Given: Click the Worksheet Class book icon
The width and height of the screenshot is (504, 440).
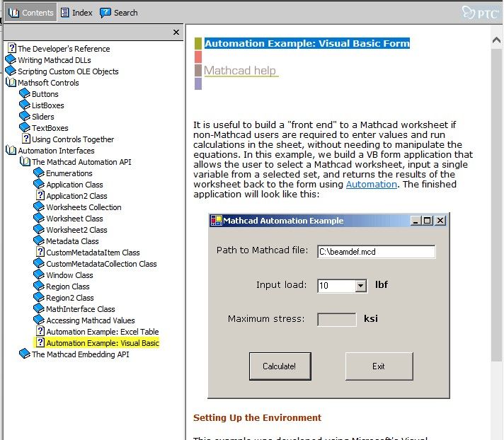Looking at the screenshot, I should click(39, 218).
